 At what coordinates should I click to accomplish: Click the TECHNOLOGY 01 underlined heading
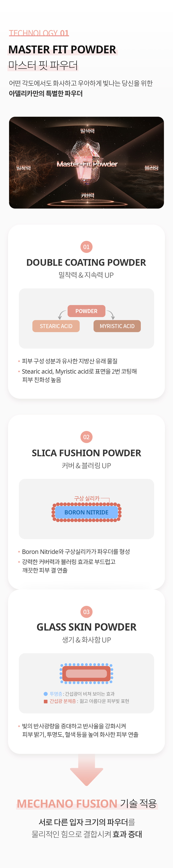(x=39, y=33)
